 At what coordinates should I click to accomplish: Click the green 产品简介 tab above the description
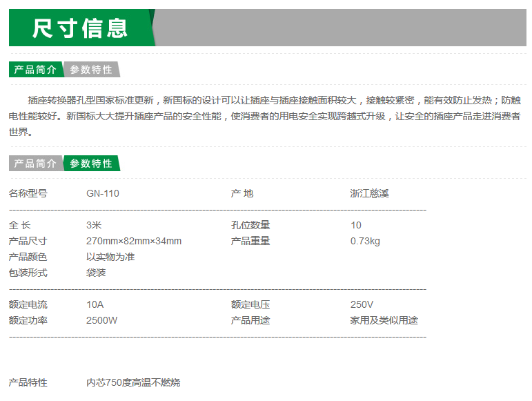tap(35, 70)
